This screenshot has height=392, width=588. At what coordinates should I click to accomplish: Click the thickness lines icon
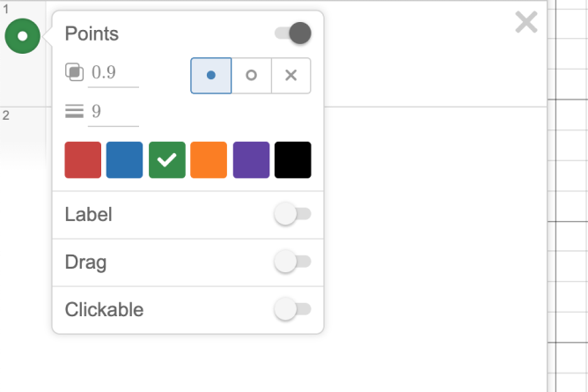click(x=75, y=112)
